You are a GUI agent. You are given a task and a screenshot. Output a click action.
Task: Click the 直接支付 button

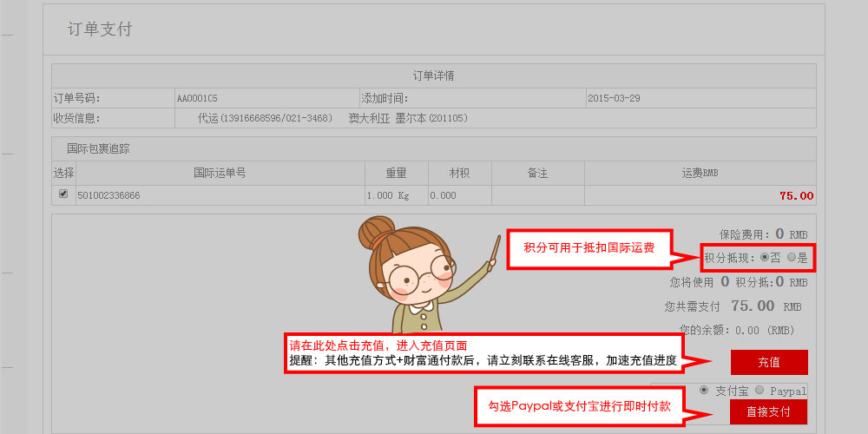(768, 411)
